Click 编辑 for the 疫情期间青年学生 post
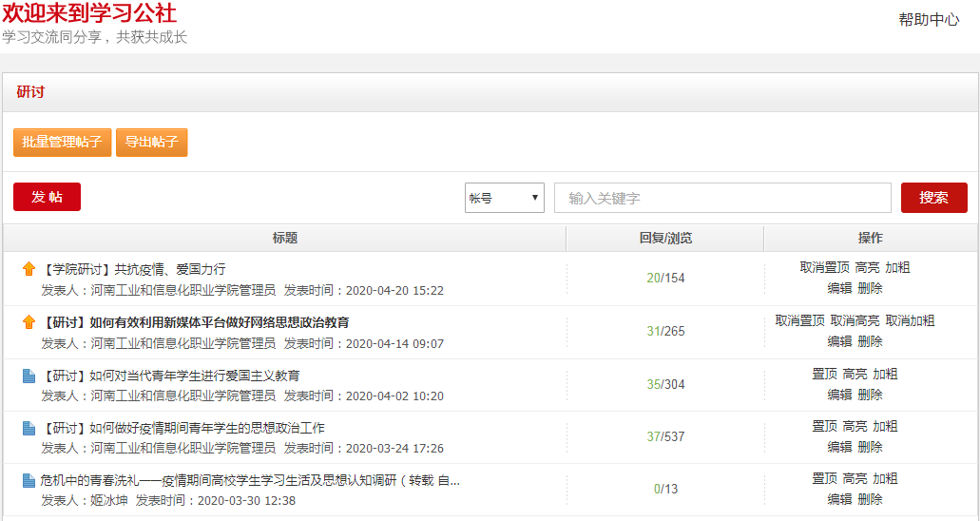 point(839,447)
